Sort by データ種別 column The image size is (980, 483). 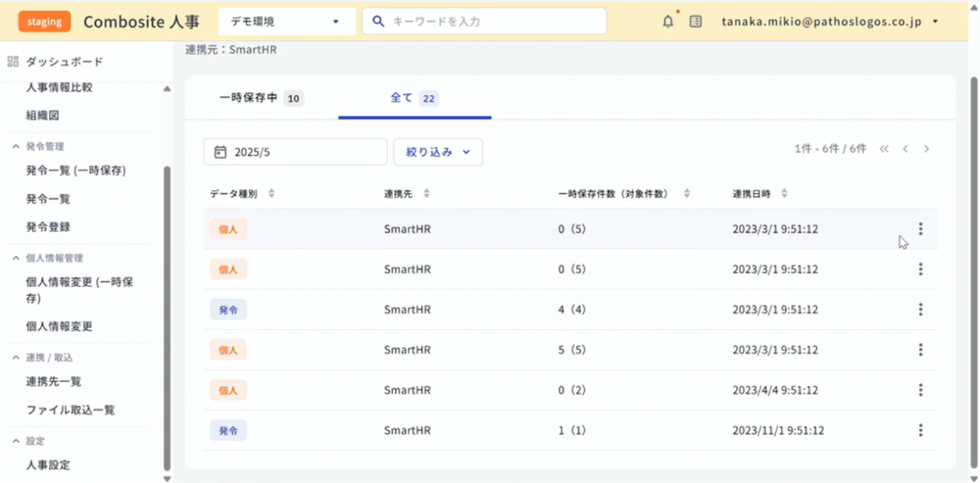pyautogui.click(x=271, y=194)
